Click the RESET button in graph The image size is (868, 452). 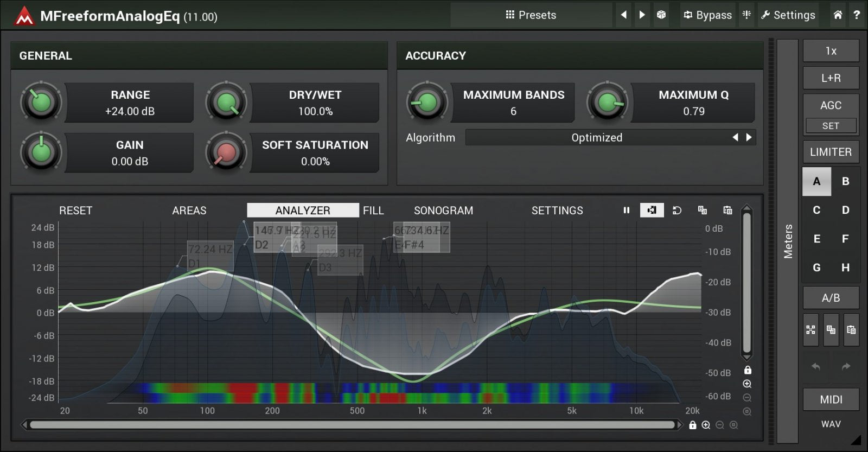point(75,211)
